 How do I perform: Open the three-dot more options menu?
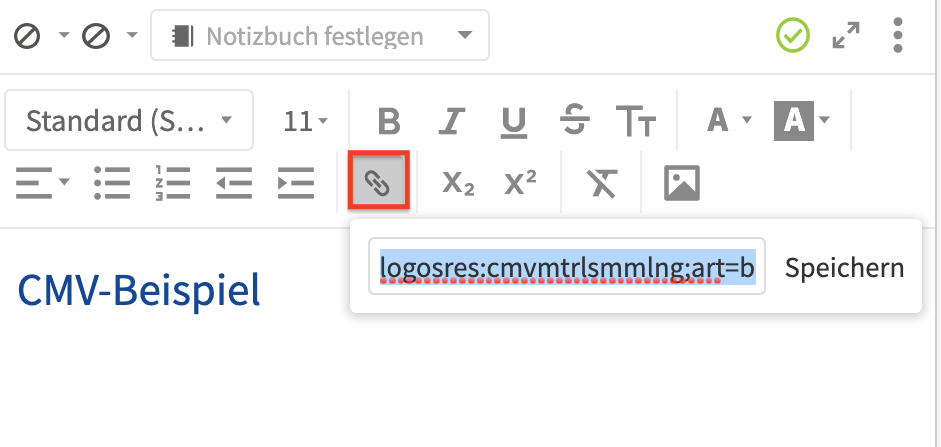(897, 35)
